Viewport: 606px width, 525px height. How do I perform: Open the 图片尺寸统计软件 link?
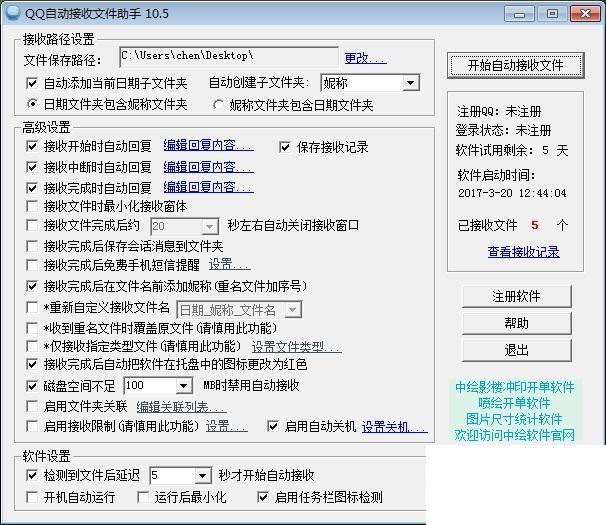[514, 419]
